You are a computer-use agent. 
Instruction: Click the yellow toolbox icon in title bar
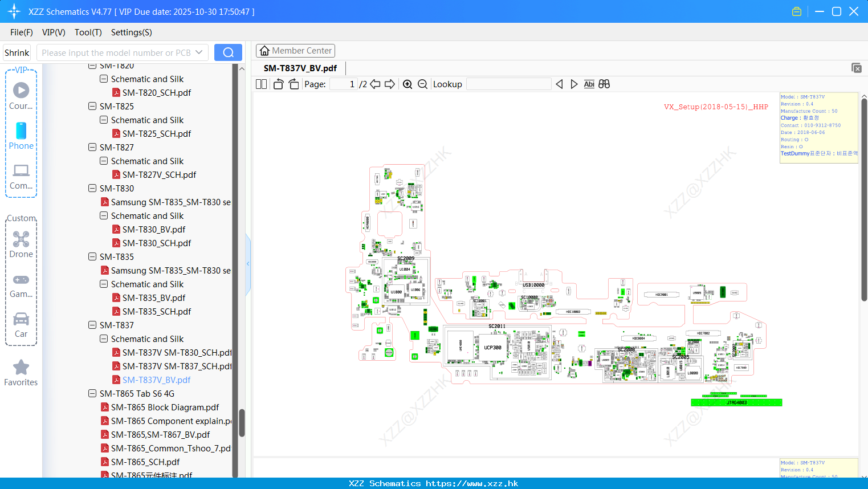coord(797,11)
